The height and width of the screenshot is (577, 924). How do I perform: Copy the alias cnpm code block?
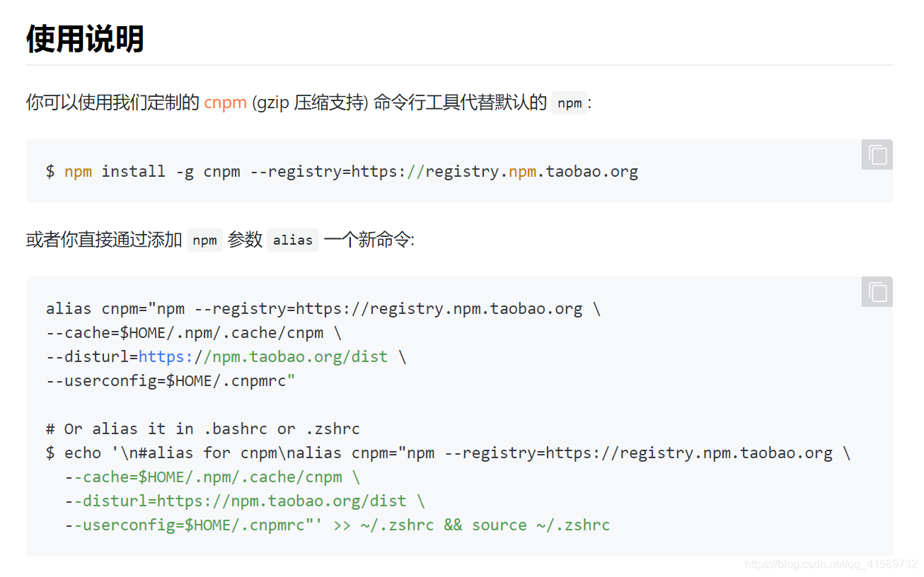[x=877, y=292]
